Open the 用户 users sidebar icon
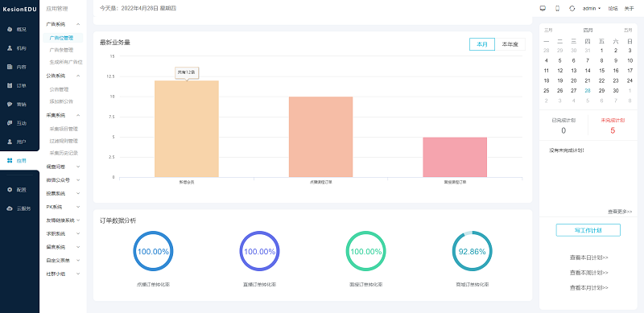 tap(10, 142)
